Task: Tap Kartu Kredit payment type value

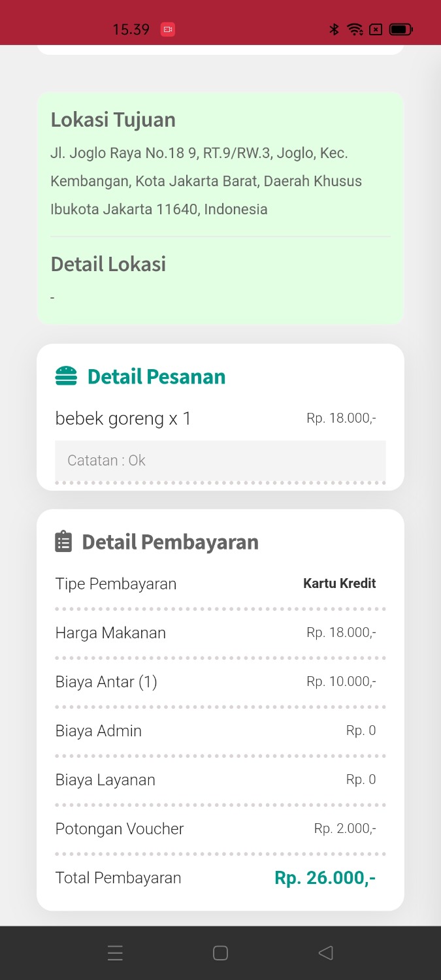Action: click(339, 583)
